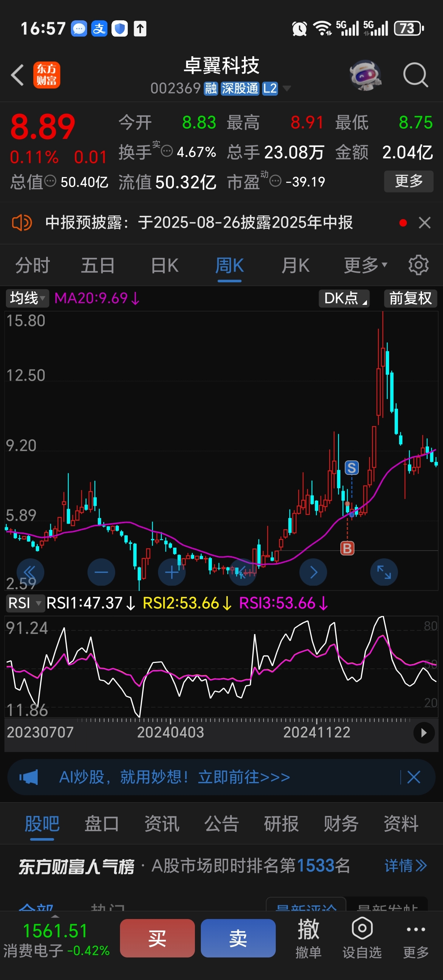Screen dimensions: 443x980
Task: Open RSI indicator dropdown
Action: click(x=25, y=603)
